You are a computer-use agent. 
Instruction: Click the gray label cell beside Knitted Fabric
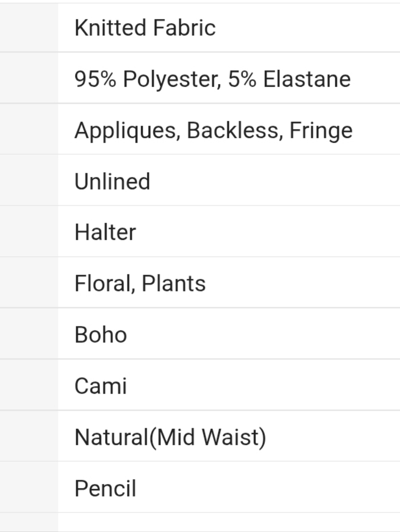click(29, 28)
